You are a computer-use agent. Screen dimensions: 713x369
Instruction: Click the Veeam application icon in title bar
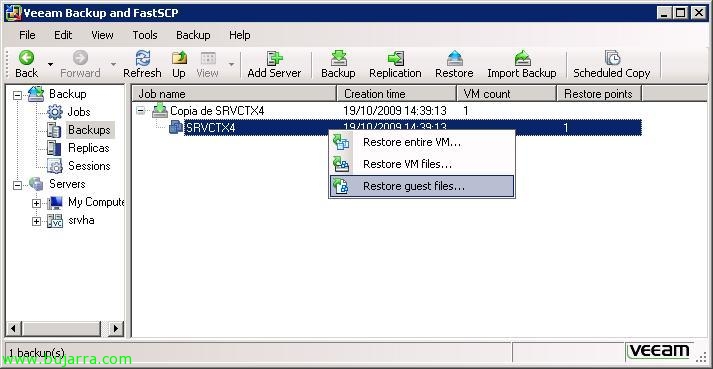pyautogui.click(x=13, y=13)
